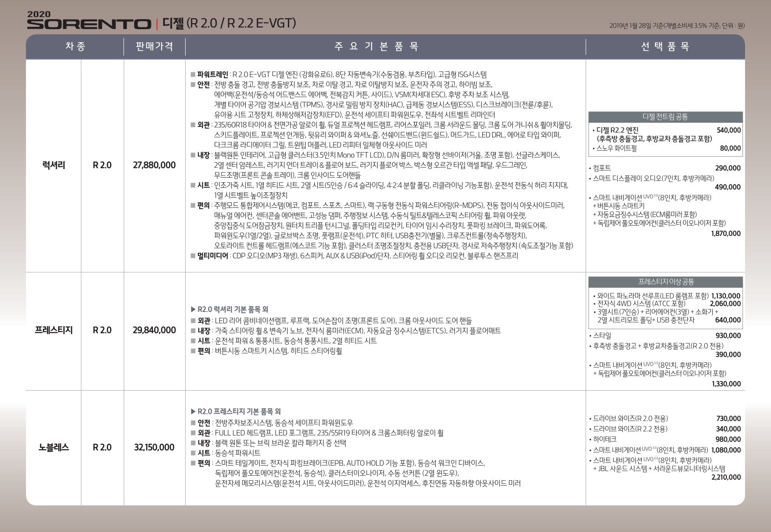Screen dimensions: 771x532
Task: Click the triangle marker before R2.0 럭셔리 기본 품목 외
Action: click(193, 310)
